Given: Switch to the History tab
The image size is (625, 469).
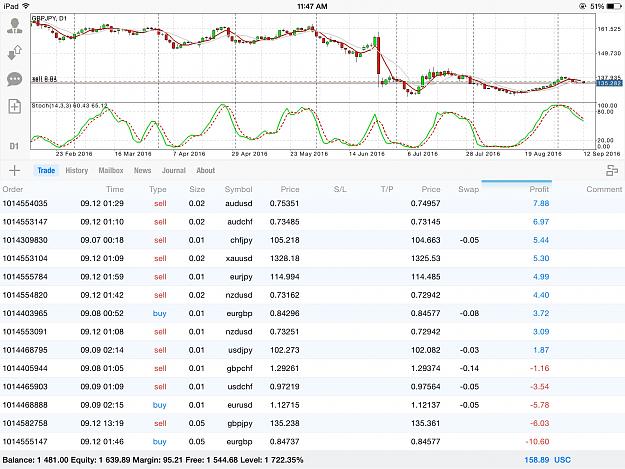Looking at the screenshot, I should click(x=77, y=171).
